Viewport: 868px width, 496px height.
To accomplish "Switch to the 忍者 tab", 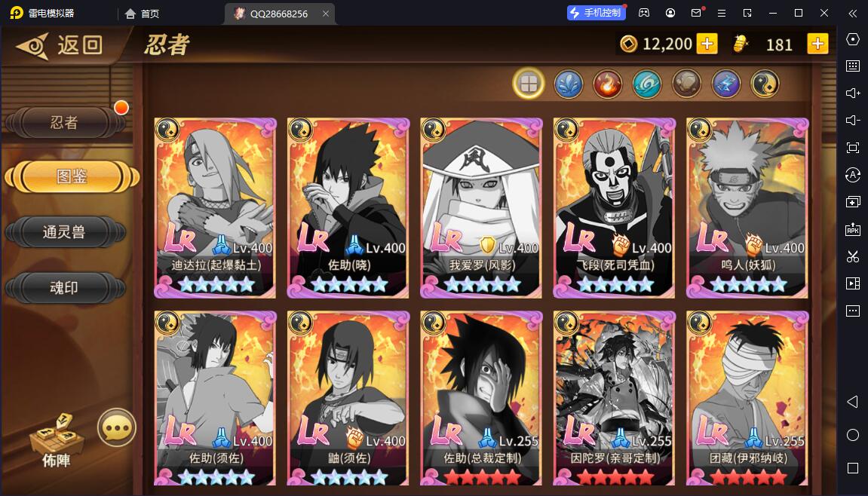I will click(x=65, y=122).
